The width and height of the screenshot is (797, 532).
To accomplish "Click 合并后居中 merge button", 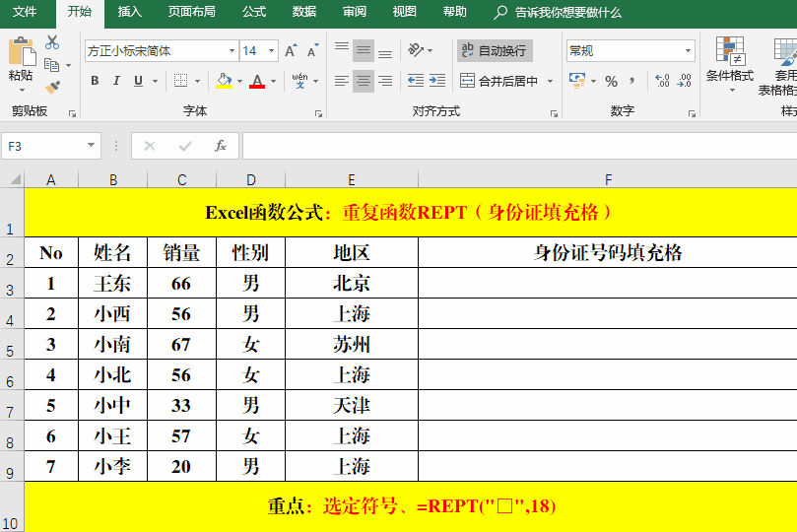I will coord(498,81).
